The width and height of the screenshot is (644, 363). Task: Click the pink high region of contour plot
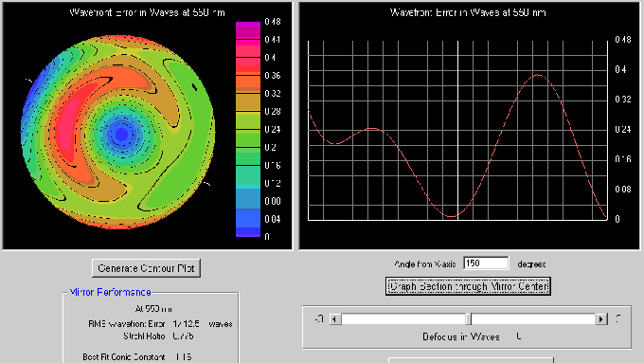(68, 125)
